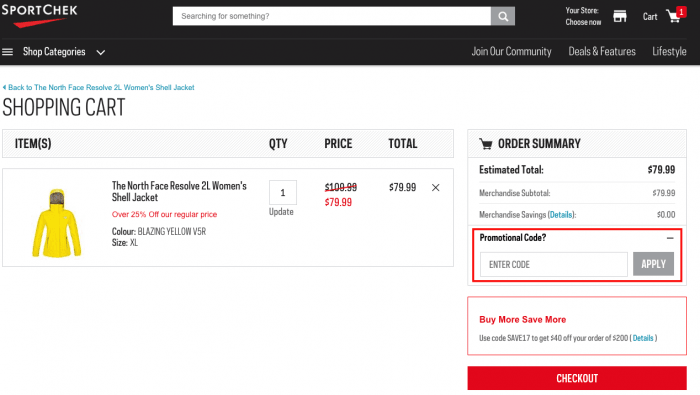This screenshot has width=700, height=395.
Task: Collapse the Promotional Code section
Action: [x=670, y=238]
